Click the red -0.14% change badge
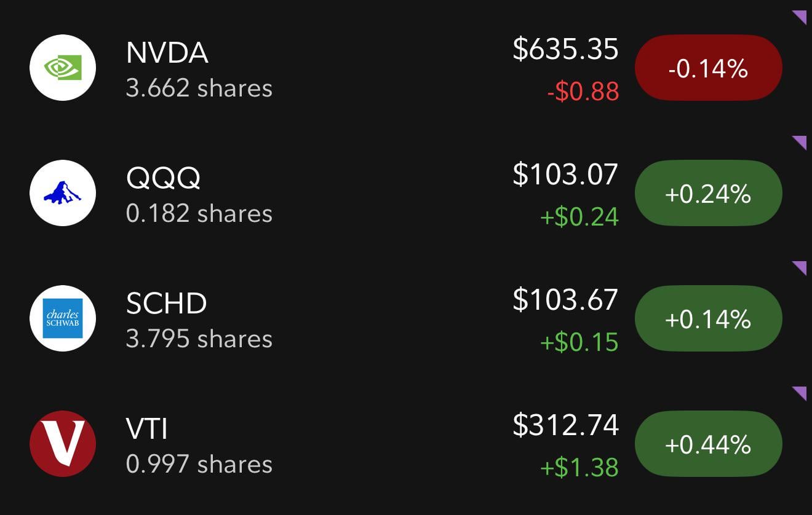The width and height of the screenshot is (812, 515). point(707,67)
